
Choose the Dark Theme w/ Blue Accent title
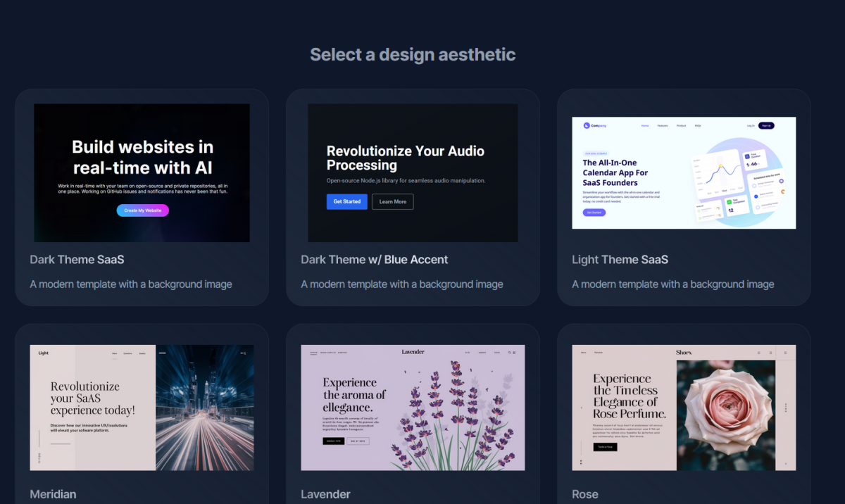[x=374, y=260]
